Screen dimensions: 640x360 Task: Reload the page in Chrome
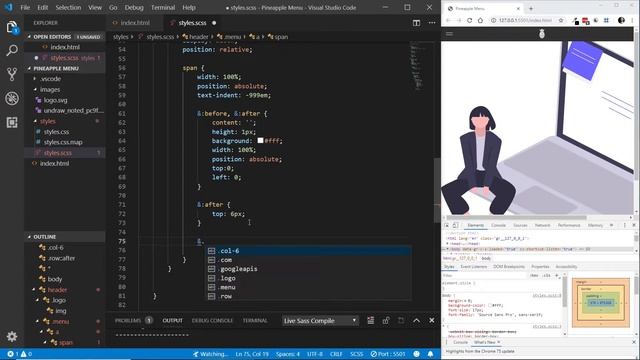pos(469,20)
